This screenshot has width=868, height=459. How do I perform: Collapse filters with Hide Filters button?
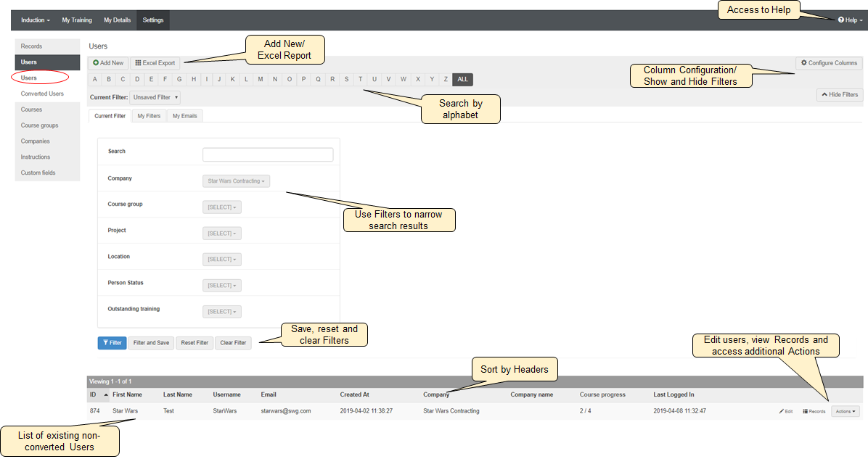point(840,95)
